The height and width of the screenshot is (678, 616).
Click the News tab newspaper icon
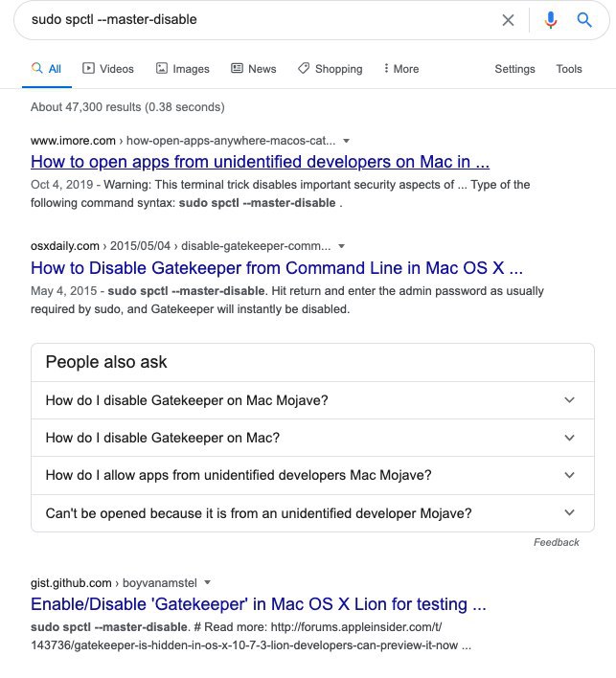tap(237, 68)
